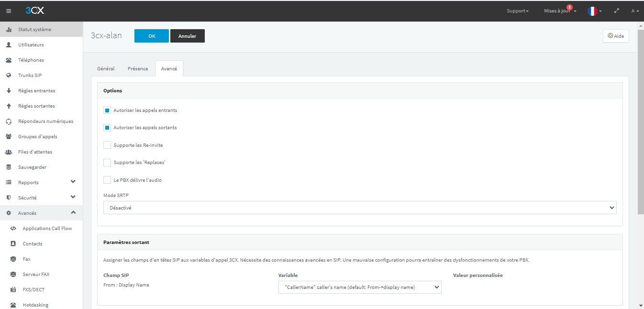The image size is (644, 309).
Task: Click the From : Display Name text
Action: click(126, 285)
